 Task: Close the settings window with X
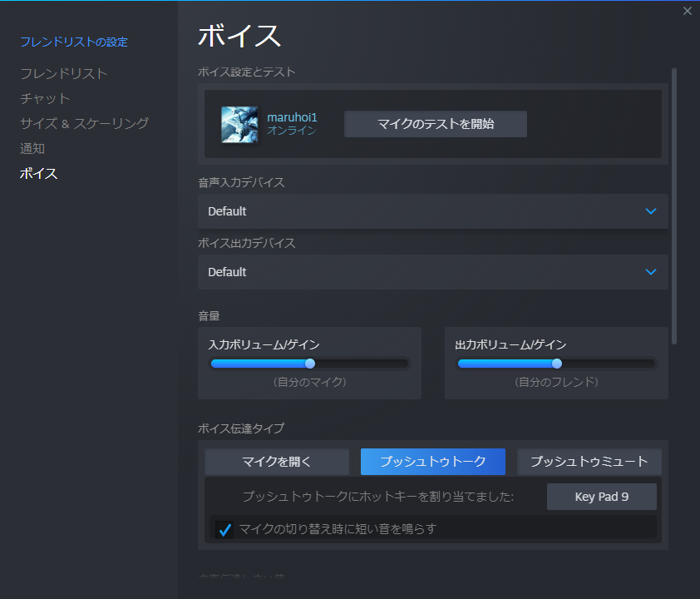(687, 11)
